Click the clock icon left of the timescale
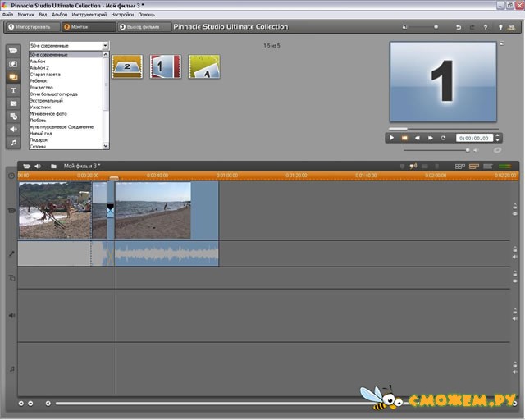 11,176
